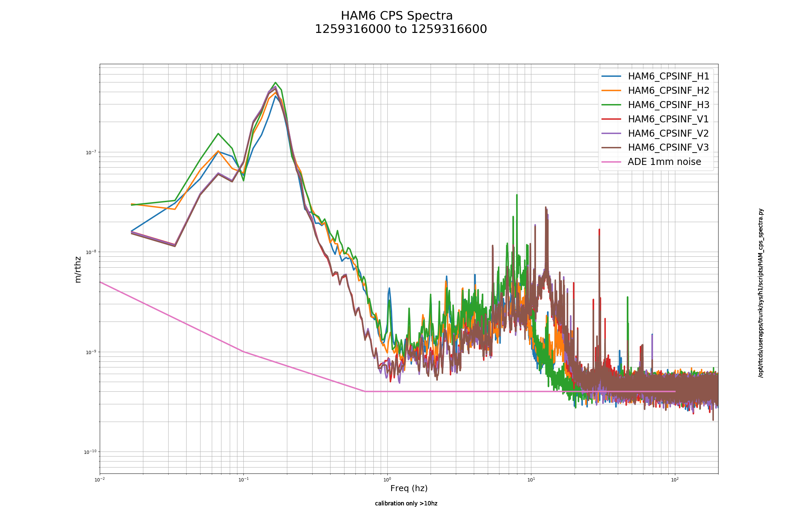Click the HAM6_CPSINF_H3 legend label

pyautogui.click(x=668, y=105)
